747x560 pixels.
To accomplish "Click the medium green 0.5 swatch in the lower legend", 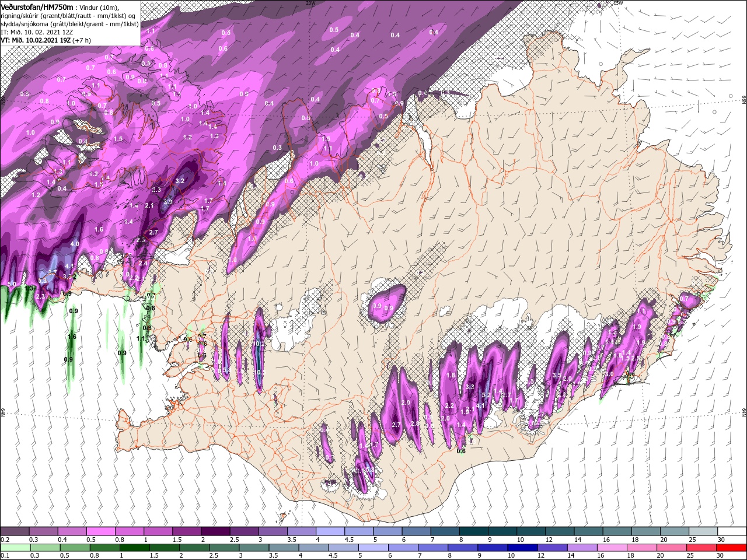I will 75,548.
